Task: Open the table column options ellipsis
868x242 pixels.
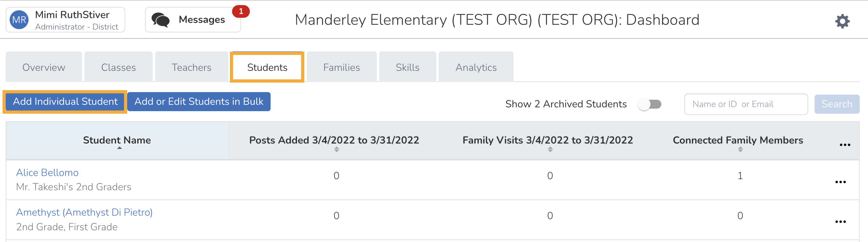Action: pyautogui.click(x=845, y=145)
